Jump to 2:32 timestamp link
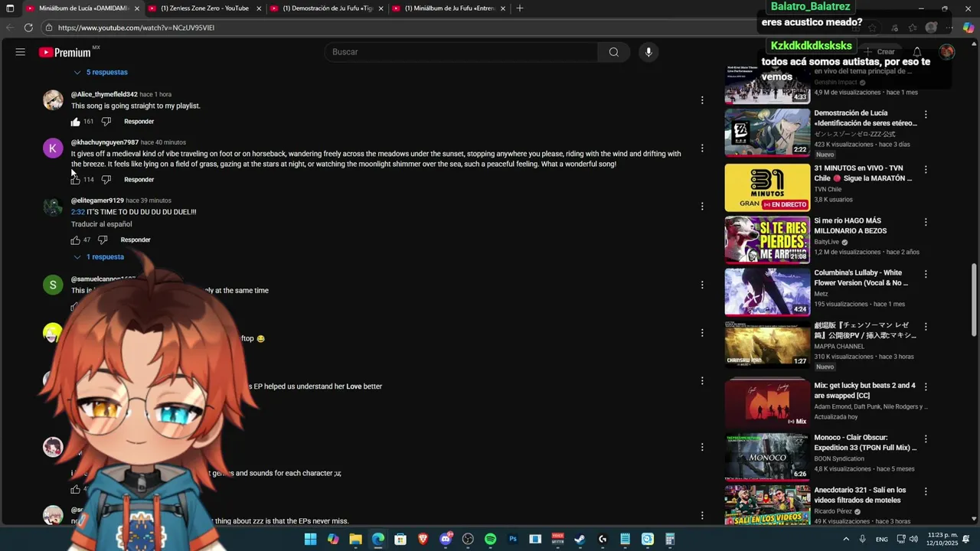The image size is (980, 551). [x=77, y=212]
